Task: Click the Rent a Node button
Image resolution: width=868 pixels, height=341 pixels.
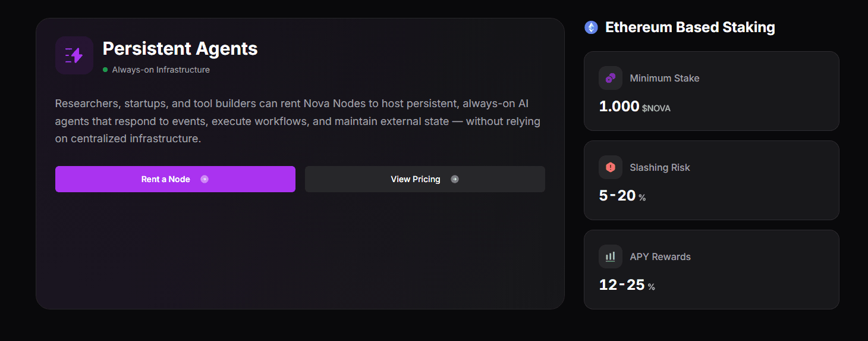Action: [175, 179]
